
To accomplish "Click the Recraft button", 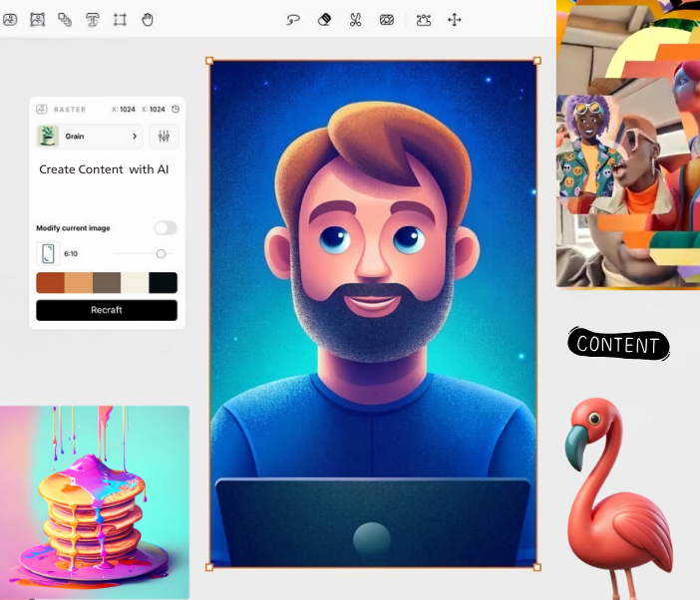I will pos(107,310).
